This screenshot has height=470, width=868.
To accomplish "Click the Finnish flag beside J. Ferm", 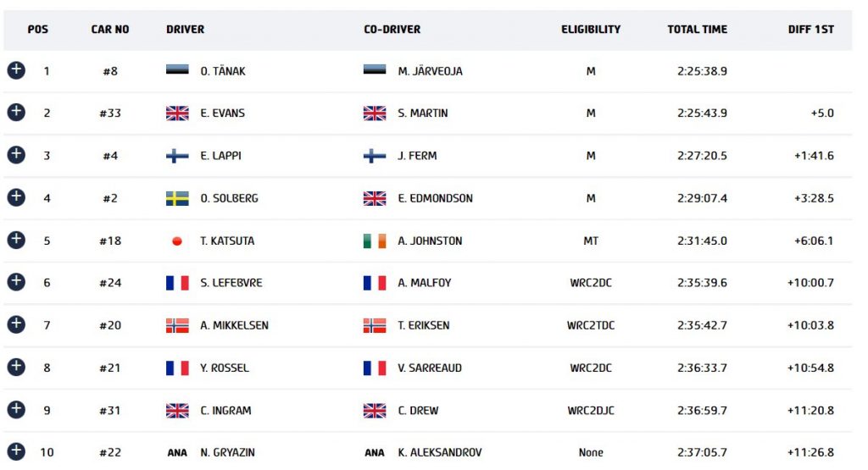I will (x=375, y=155).
